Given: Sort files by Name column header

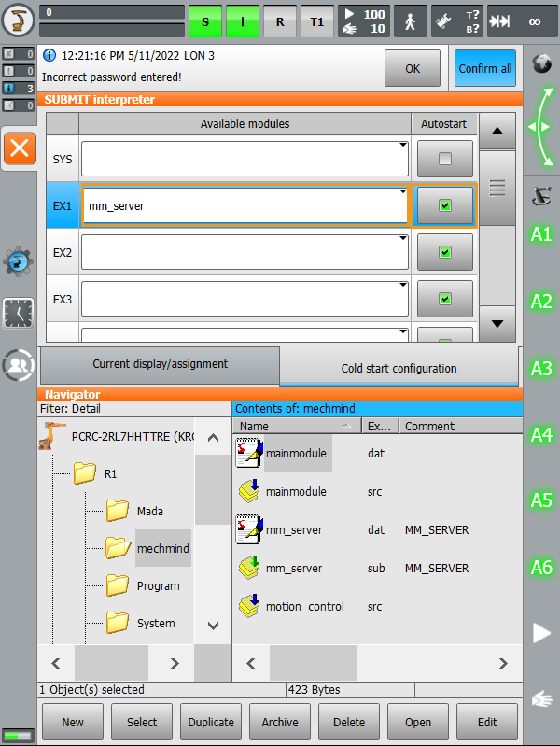Looking at the screenshot, I should [x=298, y=427].
